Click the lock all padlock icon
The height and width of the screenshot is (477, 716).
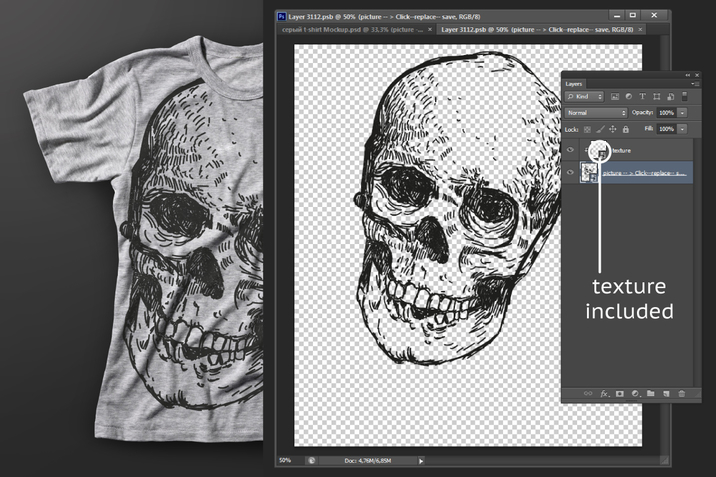pos(626,129)
